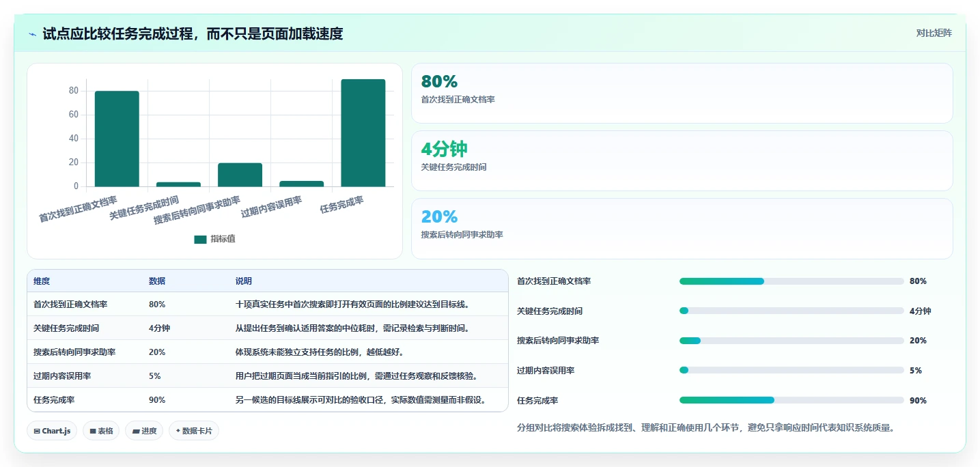The width and height of the screenshot is (980, 467).
Task: Click the icon inside the 进度 chip
Action: point(135,431)
